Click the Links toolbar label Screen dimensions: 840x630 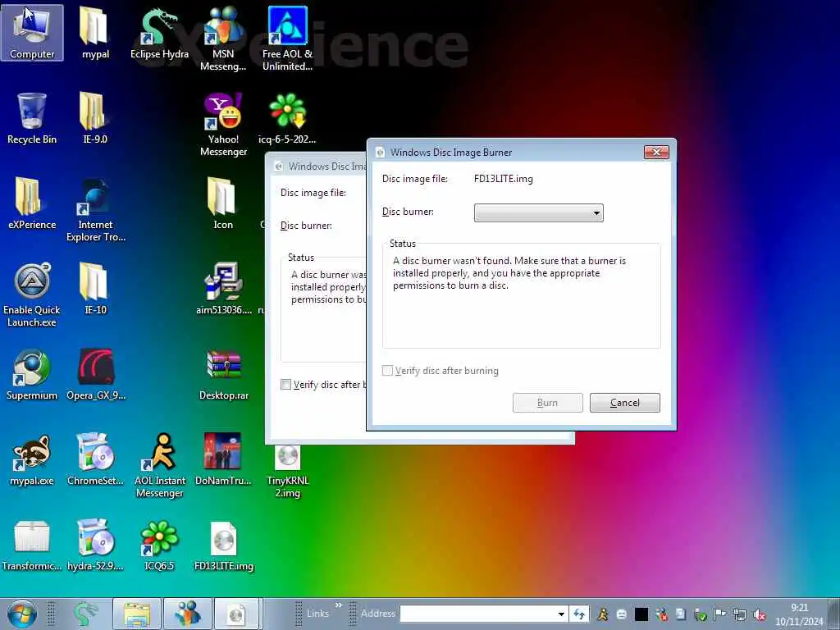click(x=317, y=614)
